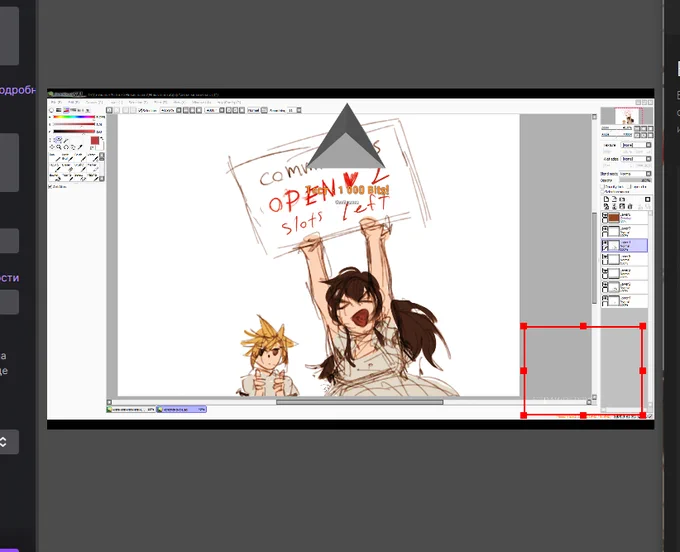Viewport: 680px width, 552px height.
Task: Clear the current layer
Action: 621,206
